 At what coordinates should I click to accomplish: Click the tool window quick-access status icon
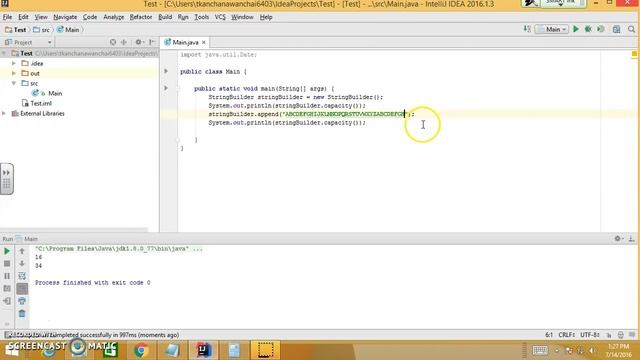point(8,335)
